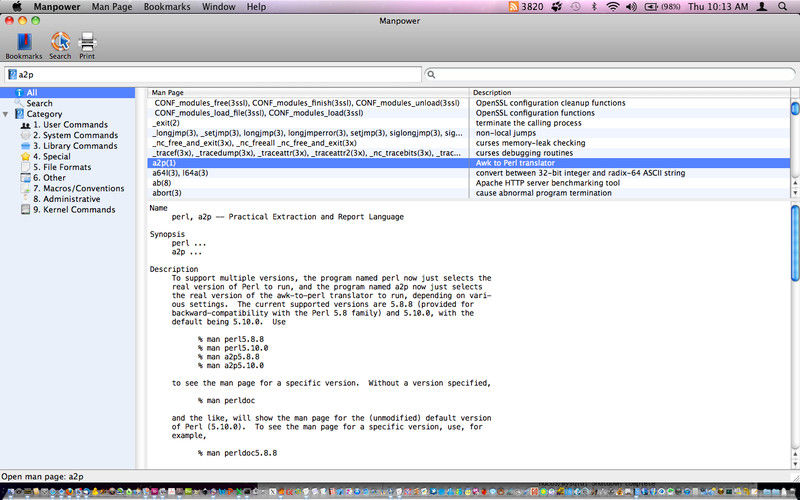This screenshot has width=800, height=500.
Task: Click the RSS feed menu bar icon
Action: point(514,7)
